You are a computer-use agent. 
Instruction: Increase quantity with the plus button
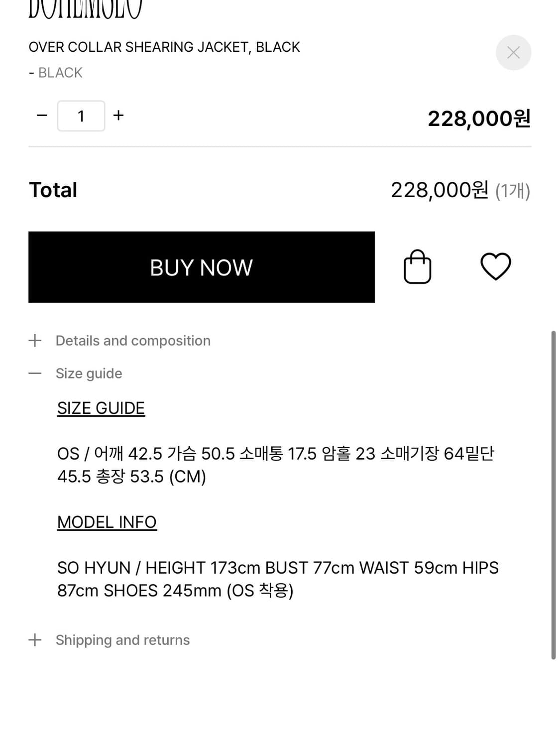click(118, 116)
